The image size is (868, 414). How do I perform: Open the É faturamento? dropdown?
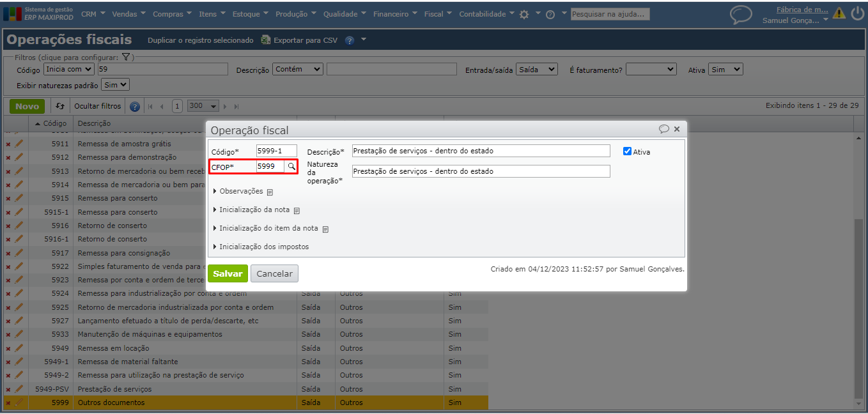coord(651,69)
